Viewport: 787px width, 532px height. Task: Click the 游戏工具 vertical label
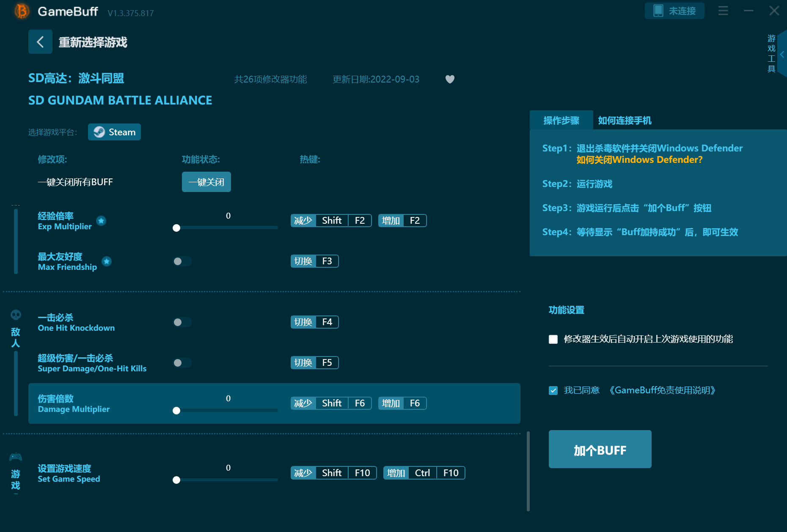[x=771, y=54]
